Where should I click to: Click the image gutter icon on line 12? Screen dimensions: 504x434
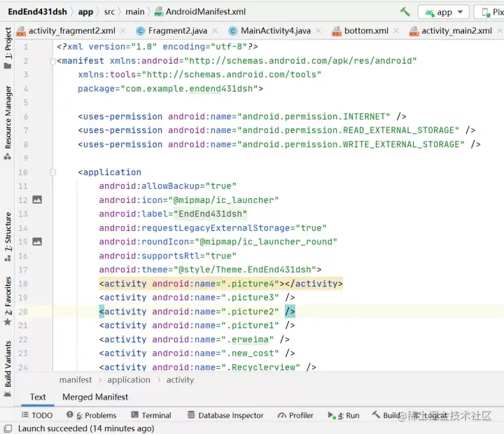click(37, 200)
